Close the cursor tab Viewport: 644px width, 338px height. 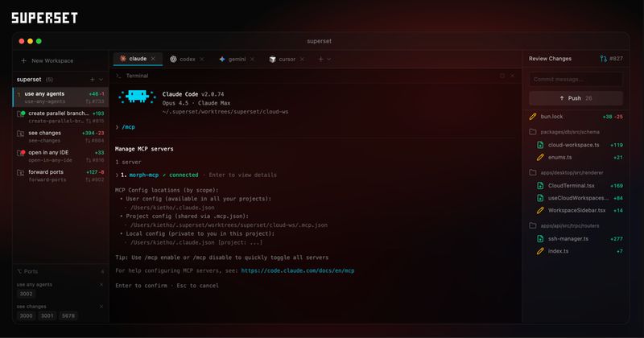(x=302, y=59)
